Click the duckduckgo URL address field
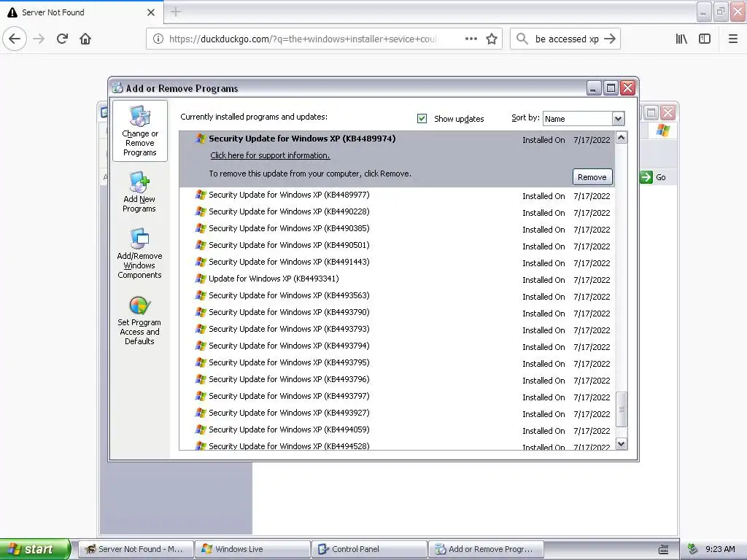Screen dimensions: 747x560 303,39
